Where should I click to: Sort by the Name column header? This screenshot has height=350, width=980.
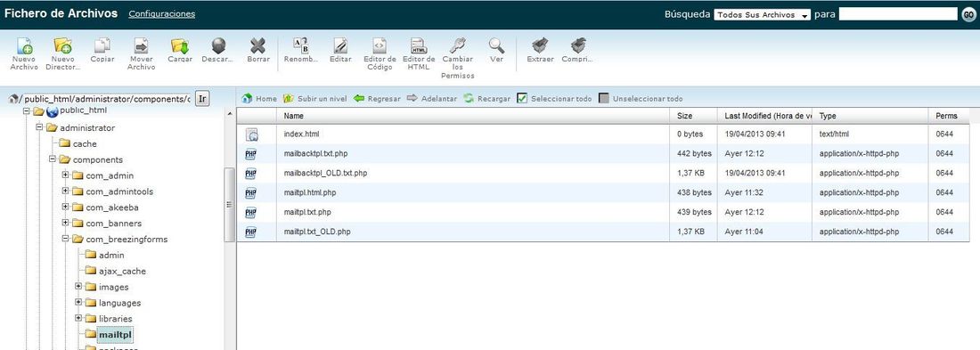473,116
